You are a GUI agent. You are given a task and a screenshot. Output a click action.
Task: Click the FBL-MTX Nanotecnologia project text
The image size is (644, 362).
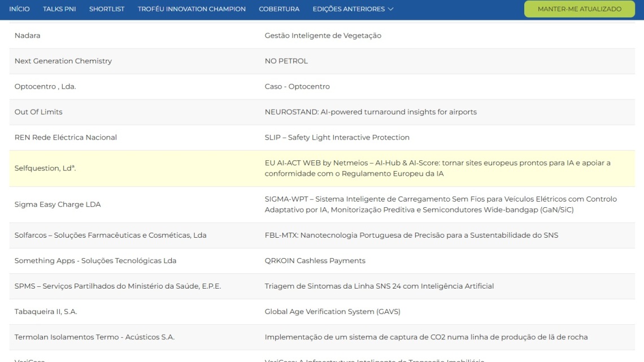411,235
